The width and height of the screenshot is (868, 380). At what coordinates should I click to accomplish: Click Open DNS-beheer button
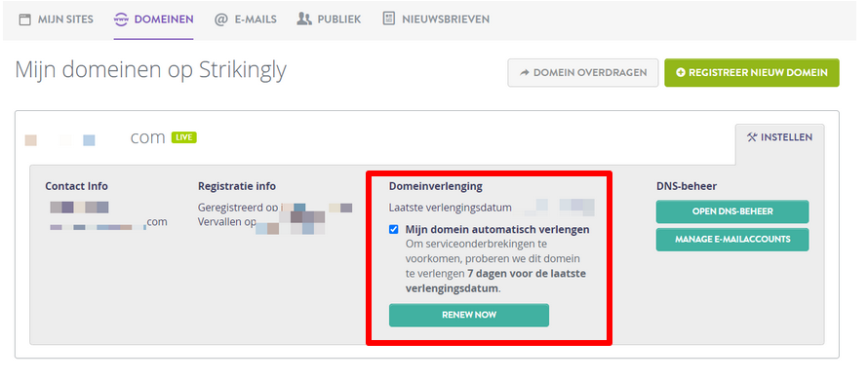pos(732,211)
